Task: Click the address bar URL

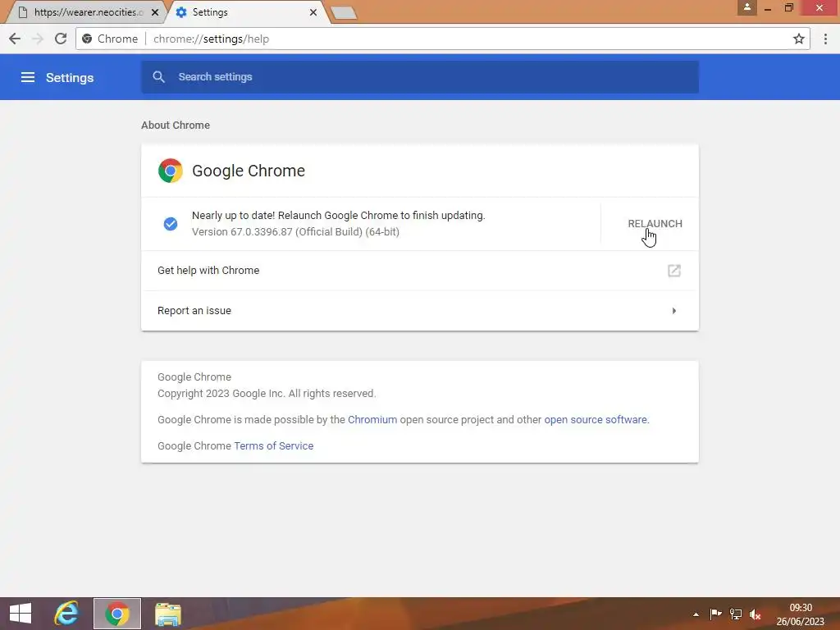Action: [211, 39]
